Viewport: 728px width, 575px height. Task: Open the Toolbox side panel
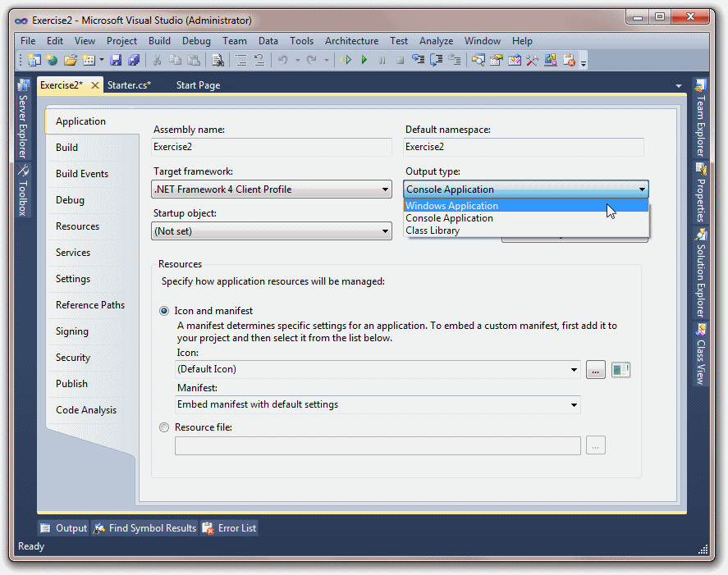coord(23,190)
